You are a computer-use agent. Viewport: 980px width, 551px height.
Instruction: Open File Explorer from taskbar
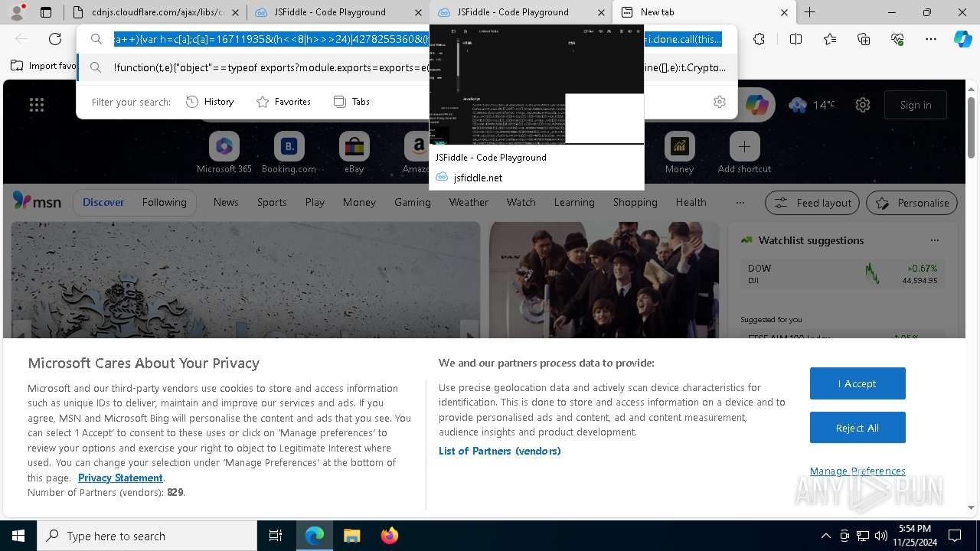[x=351, y=536]
